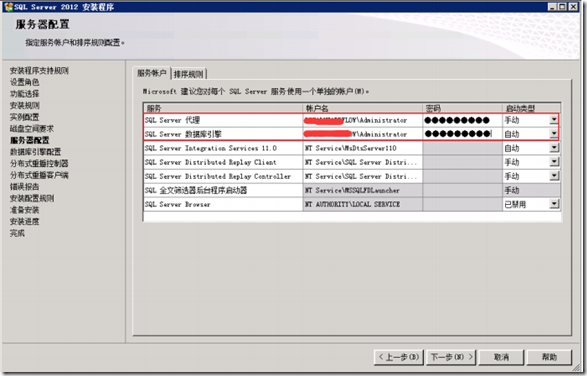Go back with 上一步(B) button
This screenshot has height=376, width=587.
[399, 357]
